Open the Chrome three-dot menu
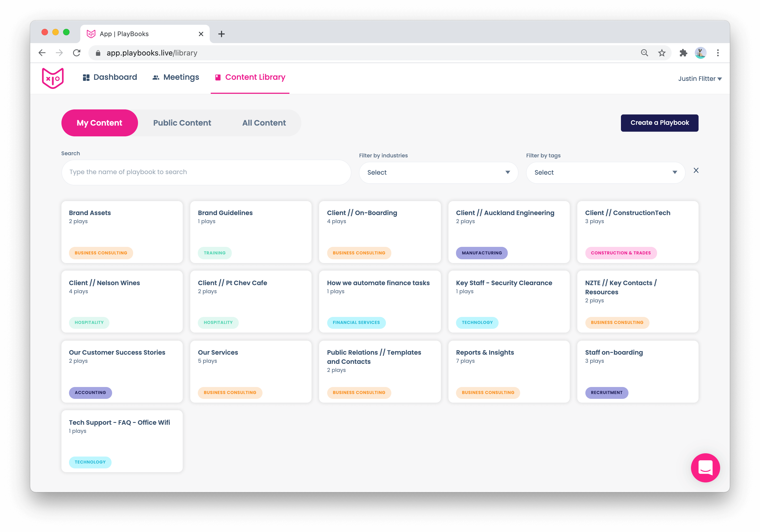This screenshot has height=532, width=760. pos(718,53)
